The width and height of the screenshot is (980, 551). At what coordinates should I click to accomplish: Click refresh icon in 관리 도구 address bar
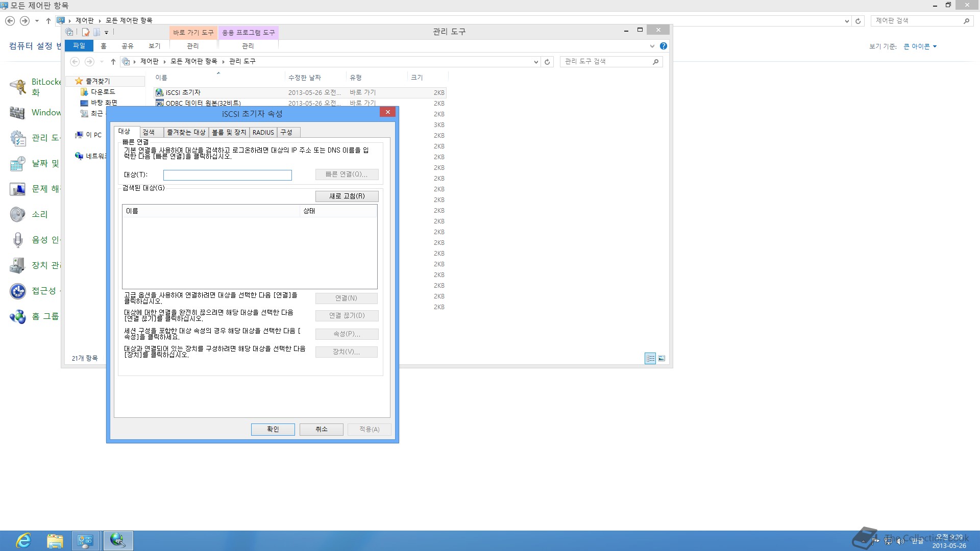[547, 62]
